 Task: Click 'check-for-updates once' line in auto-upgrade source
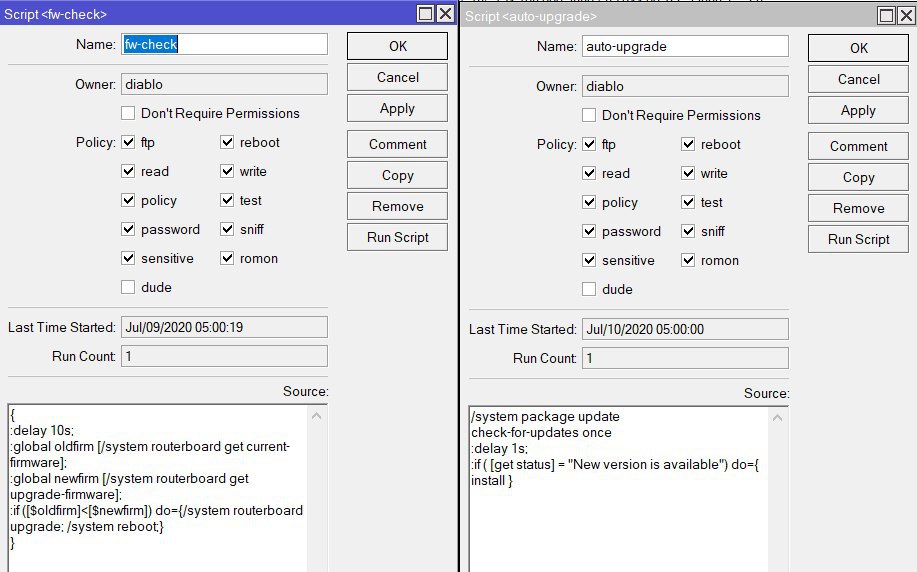click(x=541, y=433)
